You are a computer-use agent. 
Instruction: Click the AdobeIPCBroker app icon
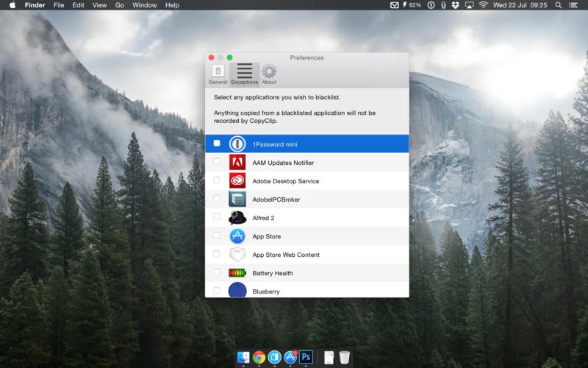237,199
